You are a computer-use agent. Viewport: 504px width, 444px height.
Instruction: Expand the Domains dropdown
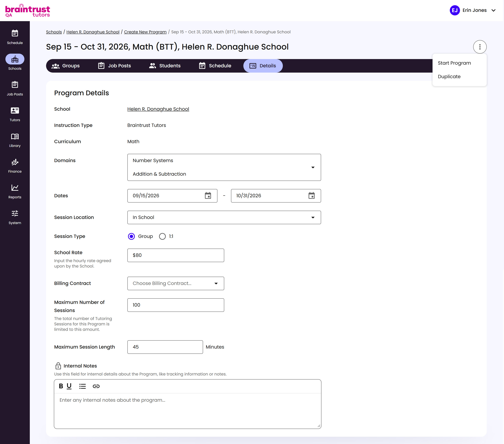click(224, 167)
